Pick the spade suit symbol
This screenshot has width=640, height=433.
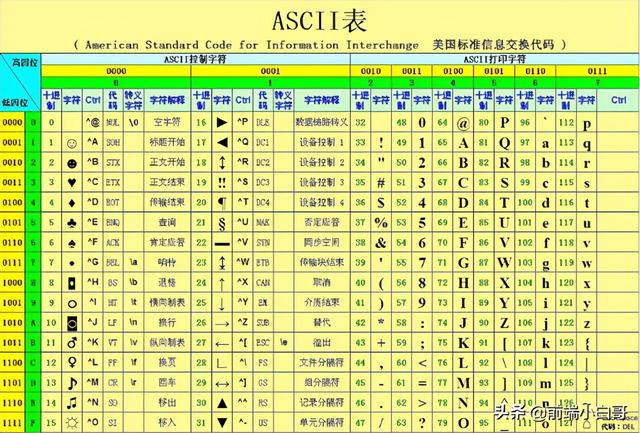tap(72, 243)
